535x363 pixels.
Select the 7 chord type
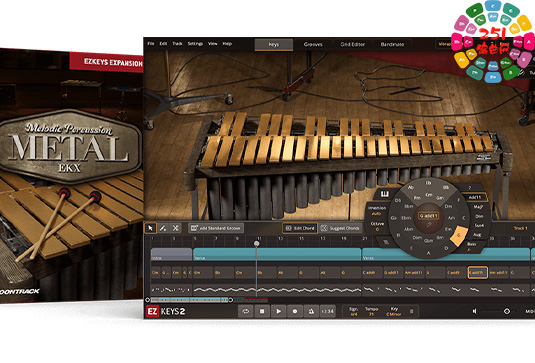coord(470,188)
